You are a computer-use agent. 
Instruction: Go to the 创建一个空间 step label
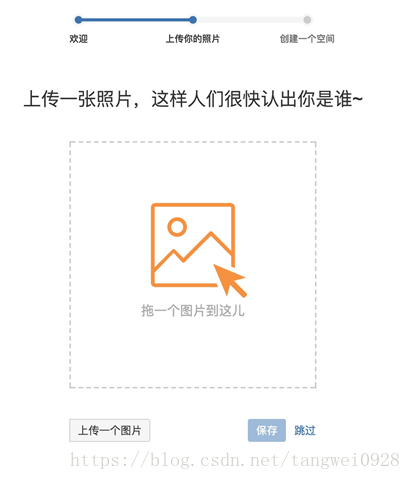click(x=307, y=39)
